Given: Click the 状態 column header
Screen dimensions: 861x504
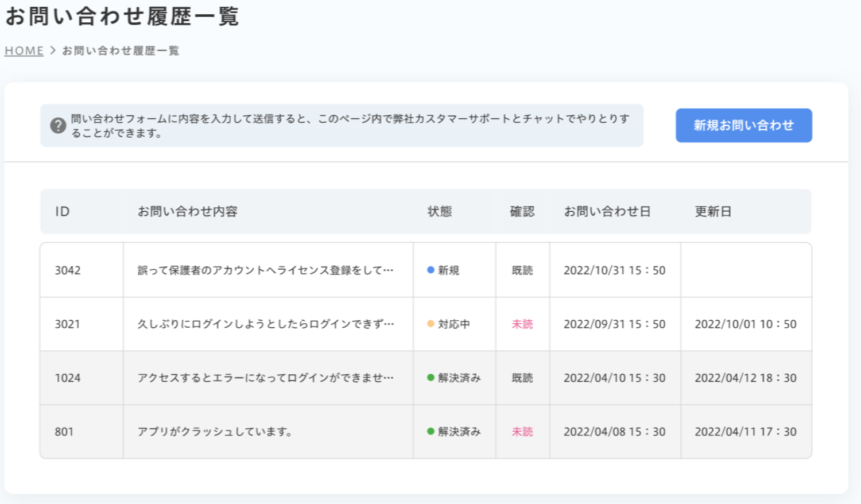Looking at the screenshot, I should [440, 211].
